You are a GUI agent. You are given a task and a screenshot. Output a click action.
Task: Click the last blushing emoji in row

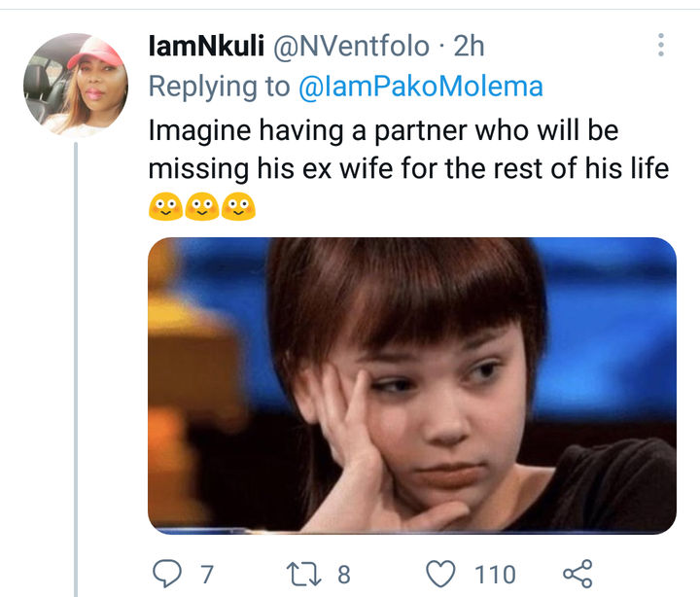[x=238, y=206]
